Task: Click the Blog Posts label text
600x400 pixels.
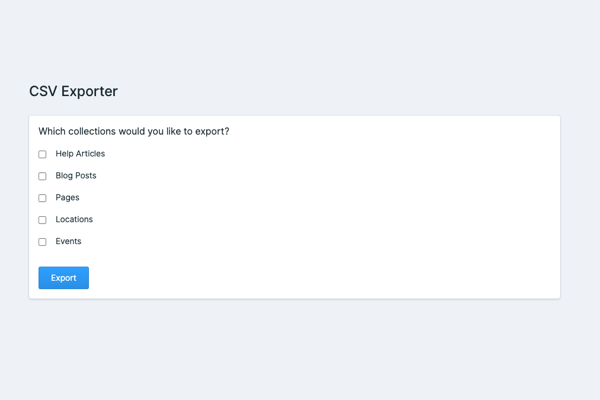Action: (76, 176)
